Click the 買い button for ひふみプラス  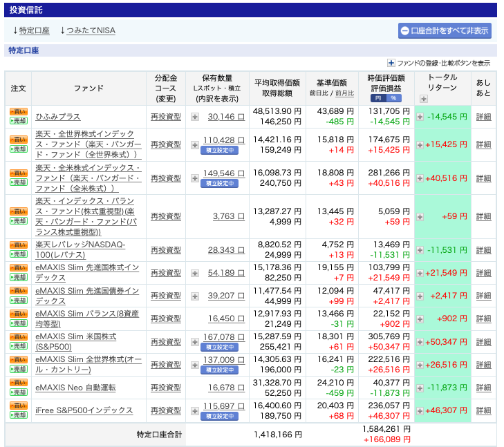point(19,111)
